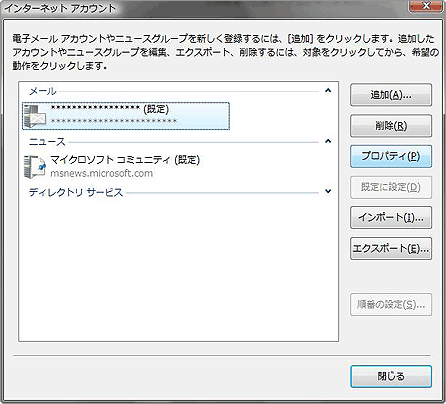The width and height of the screenshot is (446, 404).
Task: Close the インターネット アカウント window with X
Action: coord(426,6)
